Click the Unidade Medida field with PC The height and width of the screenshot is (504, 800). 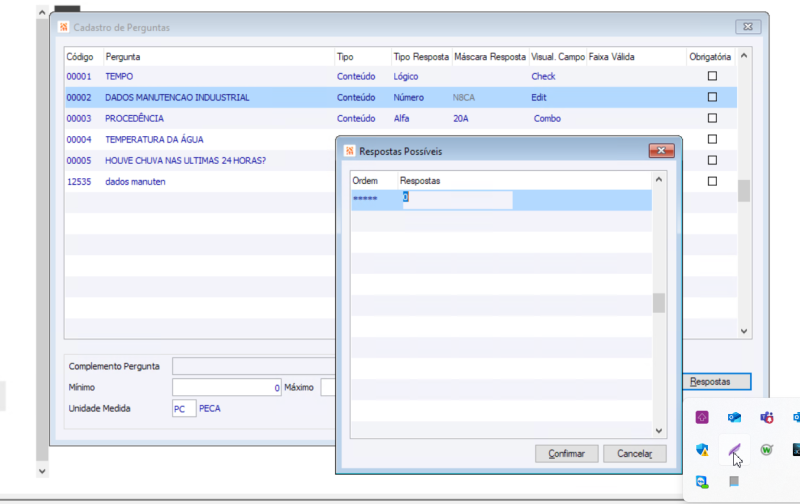click(x=184, y=409)
